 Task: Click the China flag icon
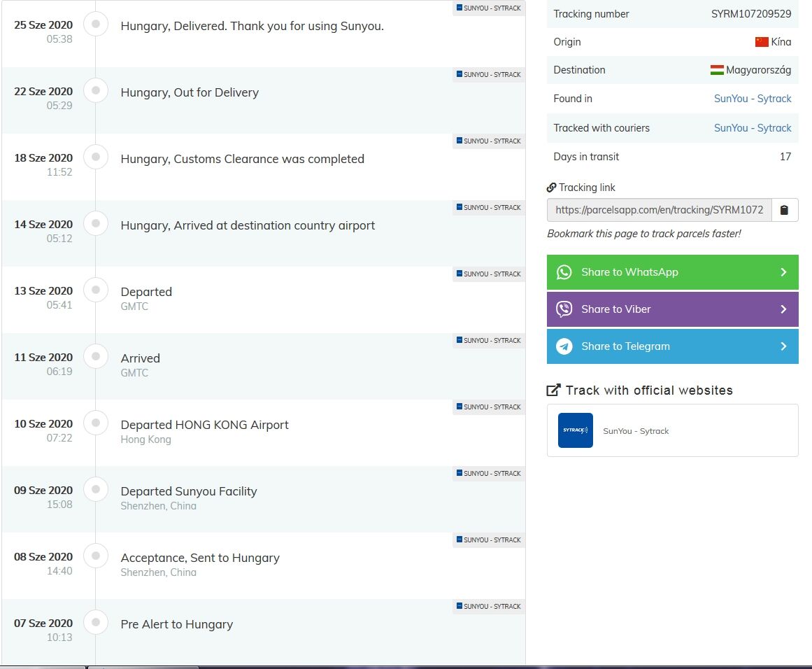(x=762, y=42)
